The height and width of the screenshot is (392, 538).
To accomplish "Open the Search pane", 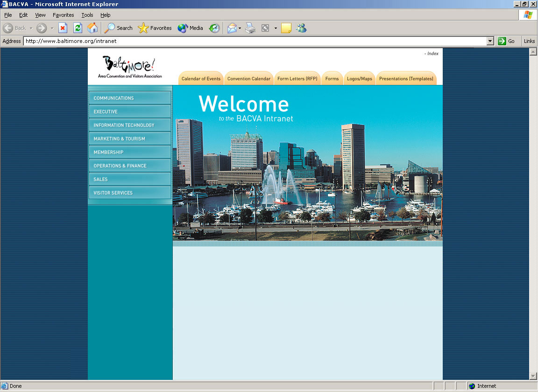I will [119, 28].
